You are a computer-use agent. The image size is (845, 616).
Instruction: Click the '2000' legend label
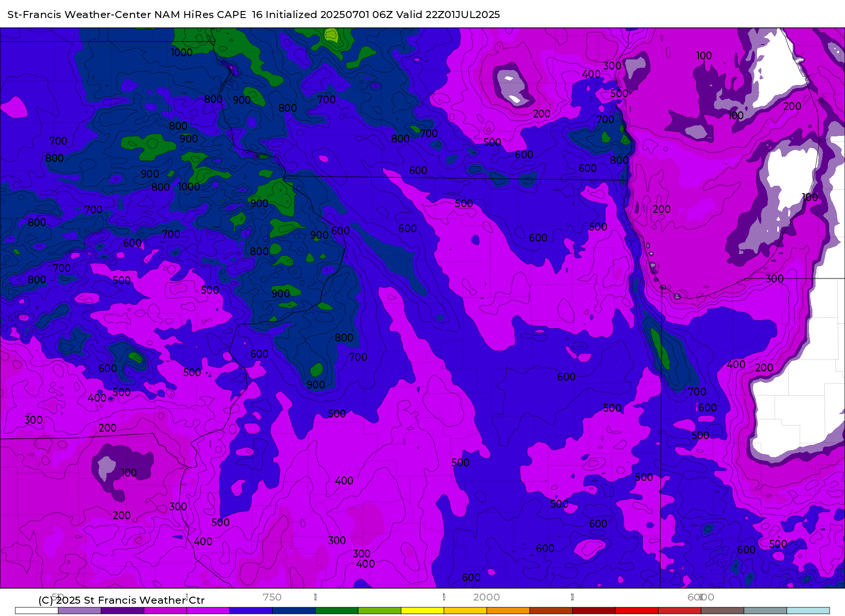tap(486, 597)
